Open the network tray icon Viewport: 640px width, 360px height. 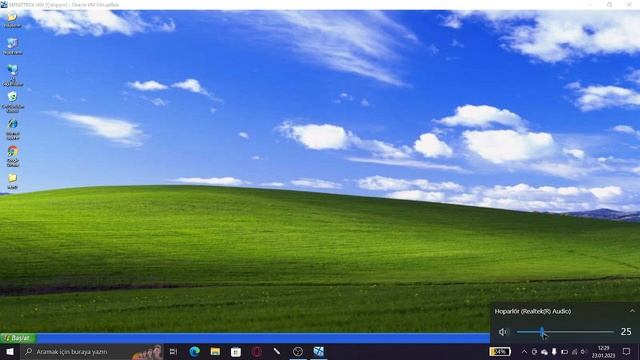(x=574, y=352)
